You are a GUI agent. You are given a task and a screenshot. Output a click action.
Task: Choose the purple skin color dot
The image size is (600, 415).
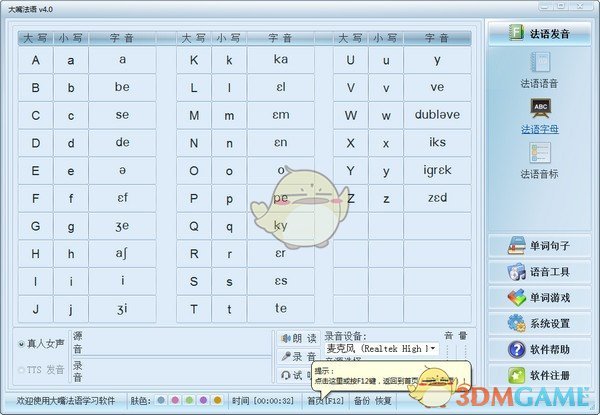(203, 400)
